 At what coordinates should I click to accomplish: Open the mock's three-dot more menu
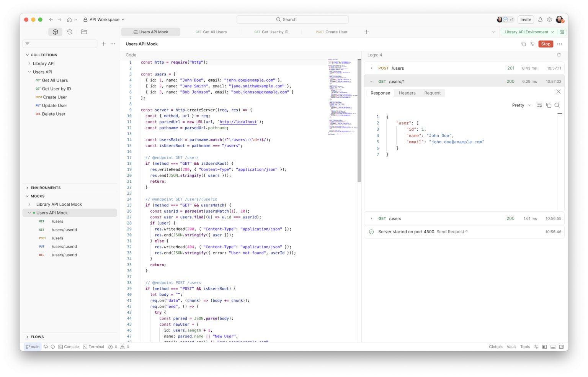(560, 44)
